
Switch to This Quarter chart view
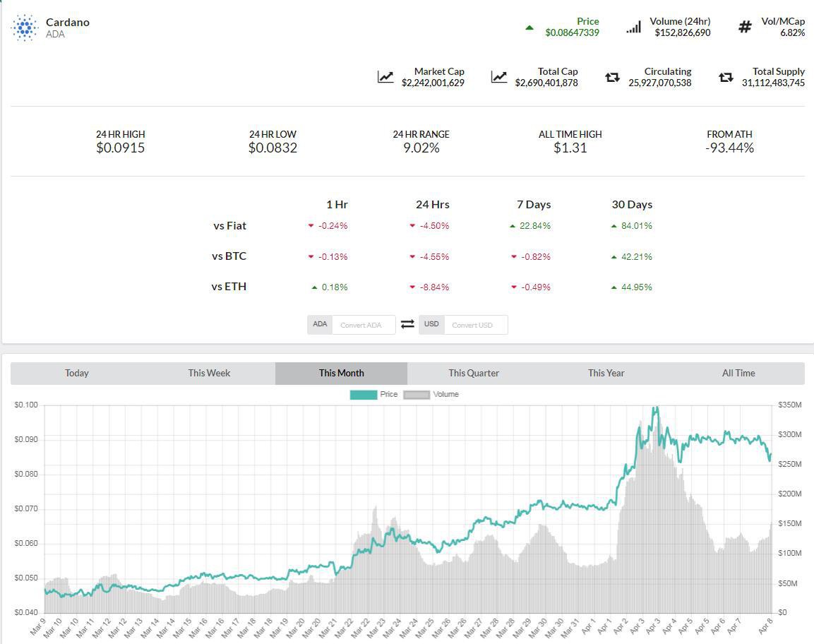pos(474,374)
